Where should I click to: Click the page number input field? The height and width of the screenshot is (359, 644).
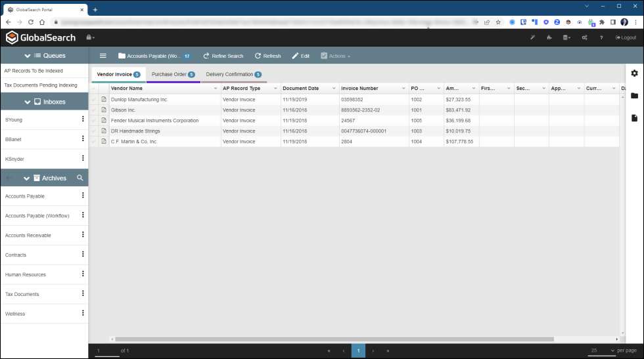(107, 350)
